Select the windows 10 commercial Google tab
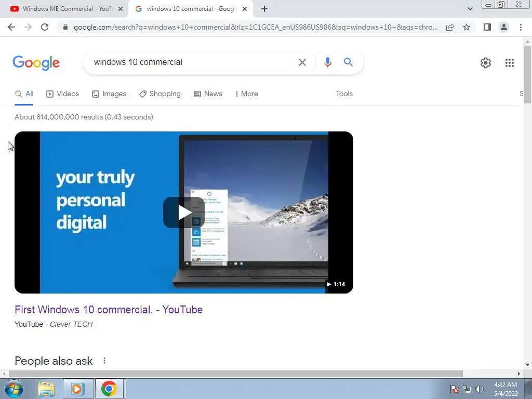The width and height of the screenshot is (532, 399). pos(191,9)
